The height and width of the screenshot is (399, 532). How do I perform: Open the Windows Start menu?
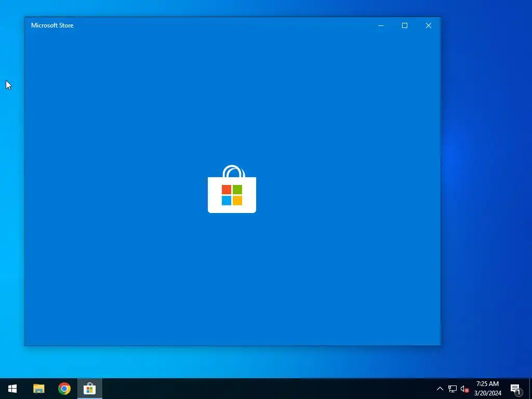pyautogui.click(x=12, y=389)
